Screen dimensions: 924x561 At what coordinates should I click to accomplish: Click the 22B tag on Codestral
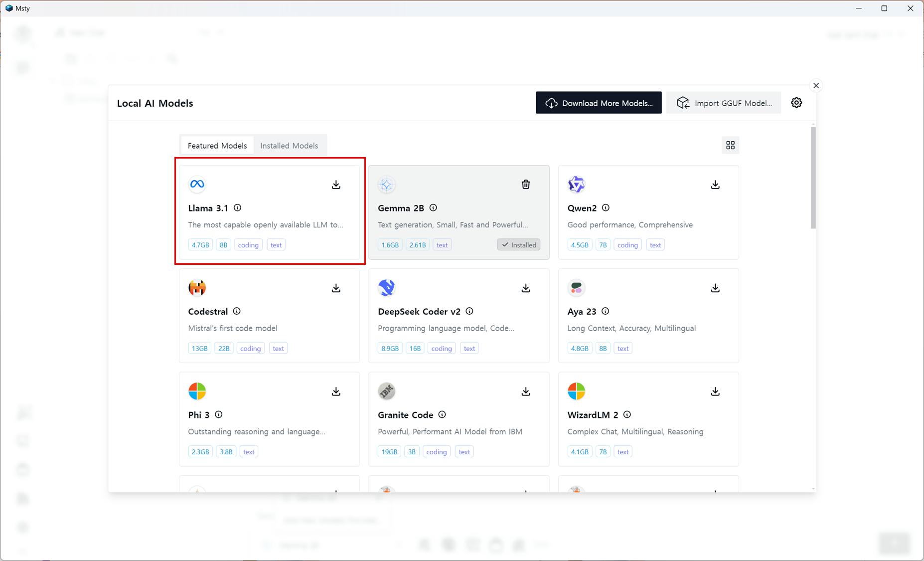pos(224,348)
